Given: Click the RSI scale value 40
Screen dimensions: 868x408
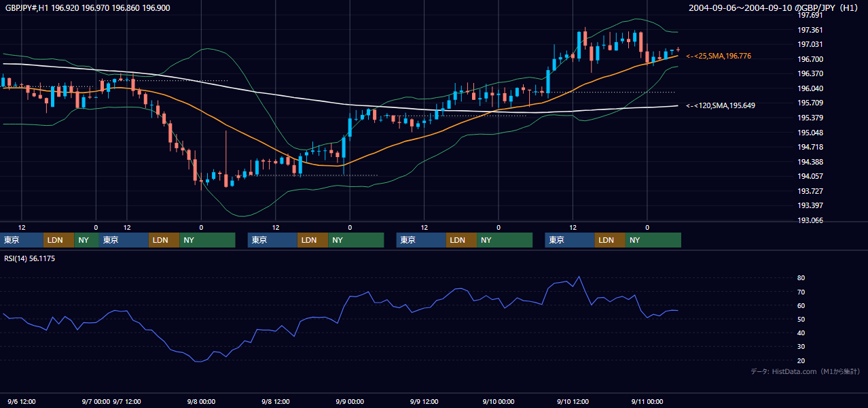Looking at the screenshot, I should (801, 333).
